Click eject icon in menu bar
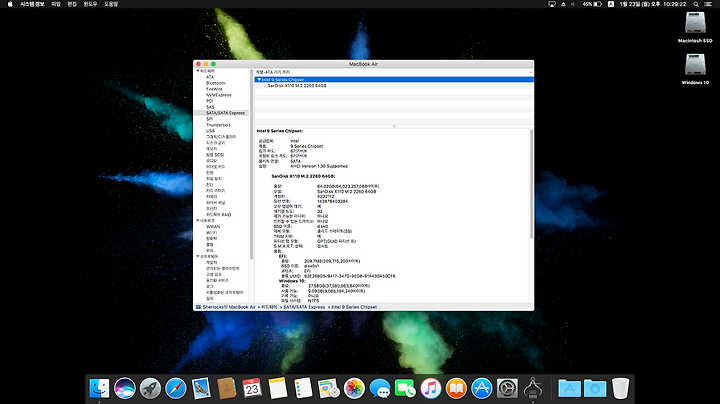Screen dimensions: 720x404 (563, 4)
